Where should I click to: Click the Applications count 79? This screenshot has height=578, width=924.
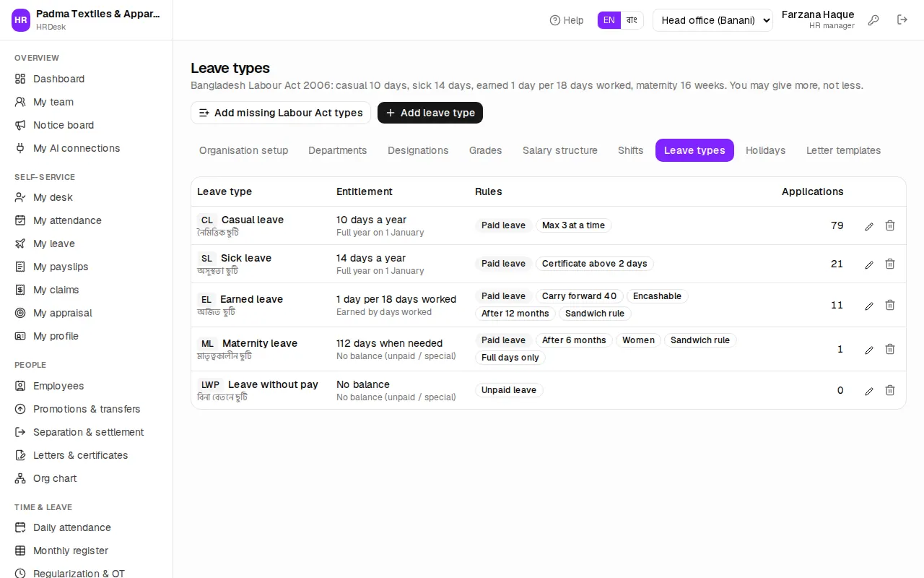[x=837, y=225]
